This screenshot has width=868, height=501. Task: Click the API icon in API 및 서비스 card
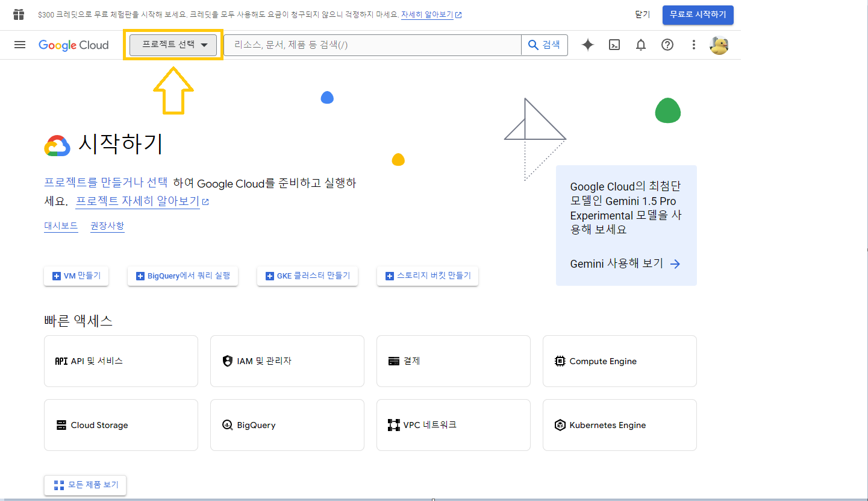coord(61,361)
